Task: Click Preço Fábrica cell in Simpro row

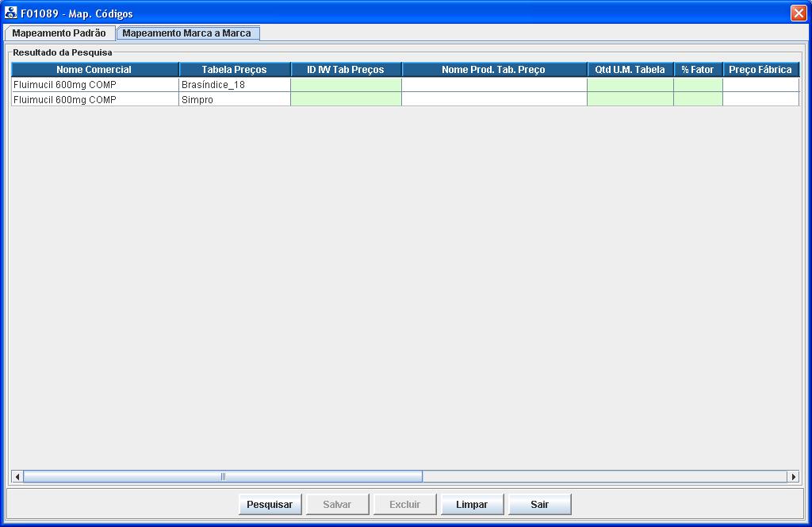Action: 760,99
